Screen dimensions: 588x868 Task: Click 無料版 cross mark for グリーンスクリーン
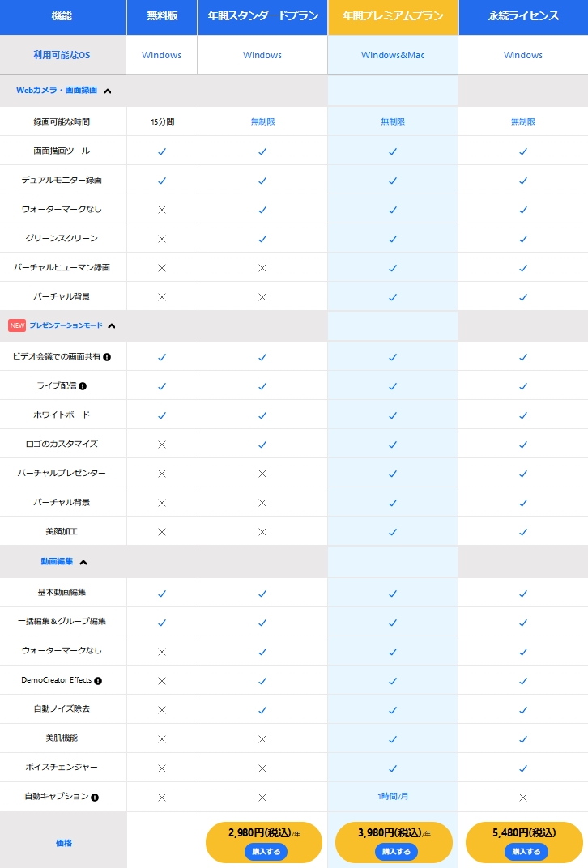[x=162, y=239]
